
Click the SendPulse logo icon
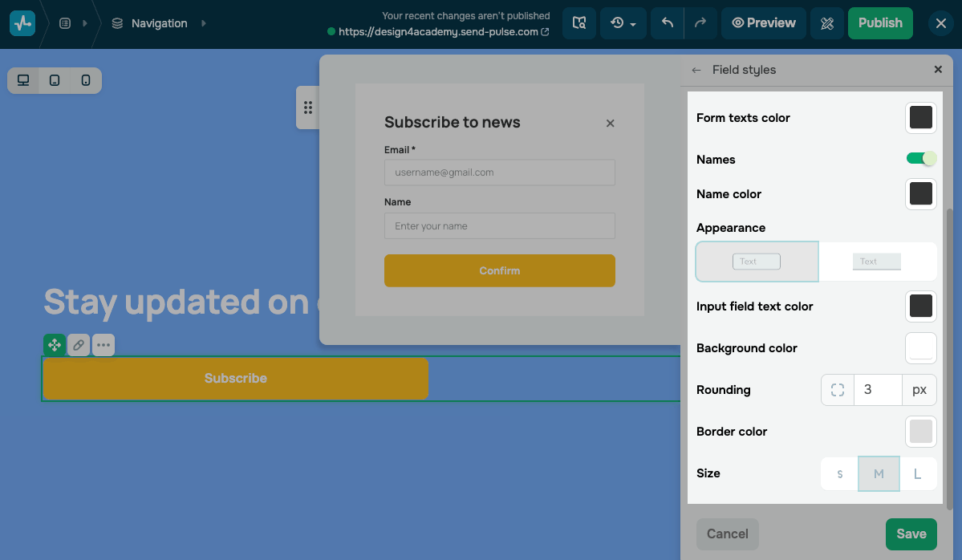pos(22,23)
